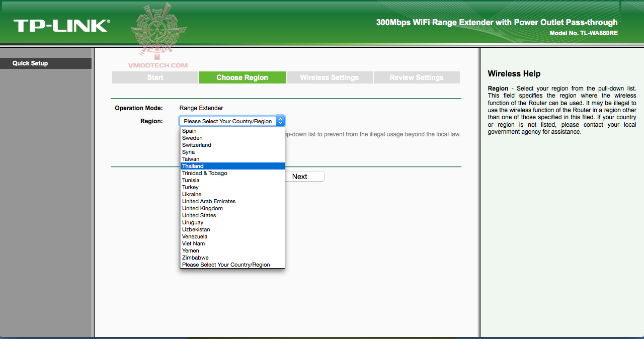
Task: Choose Yemen from the region list
Action: tap(232, 250)
